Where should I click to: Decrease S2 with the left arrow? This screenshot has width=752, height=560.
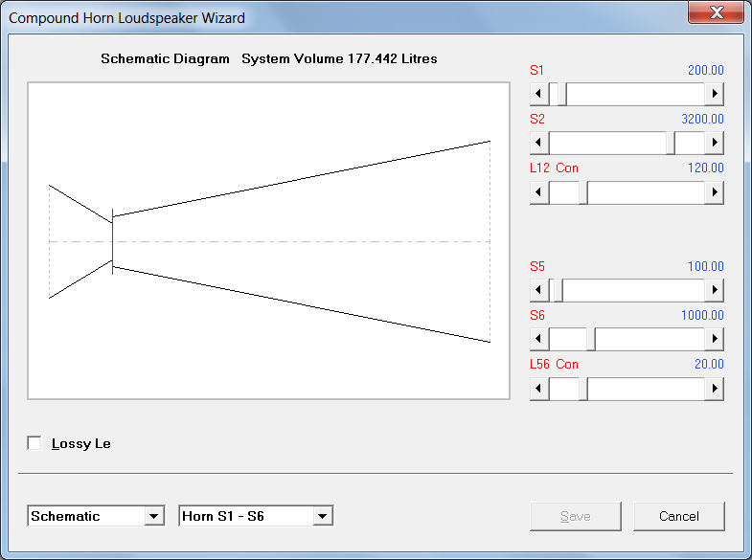(539, 143)
